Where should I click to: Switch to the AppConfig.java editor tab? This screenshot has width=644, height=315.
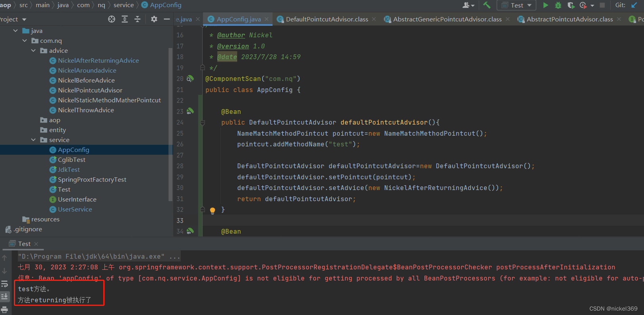[x=238, y=19]
